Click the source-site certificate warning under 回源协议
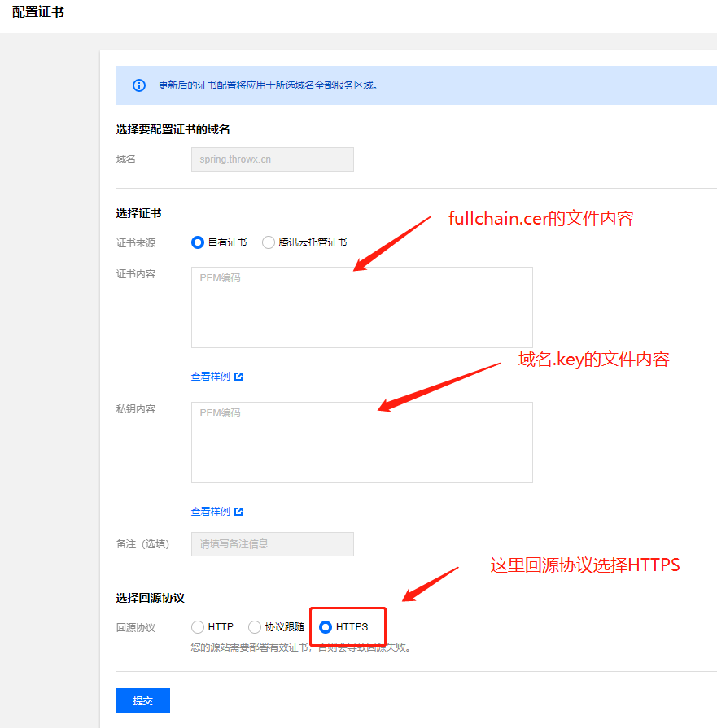 coord(299,648)
